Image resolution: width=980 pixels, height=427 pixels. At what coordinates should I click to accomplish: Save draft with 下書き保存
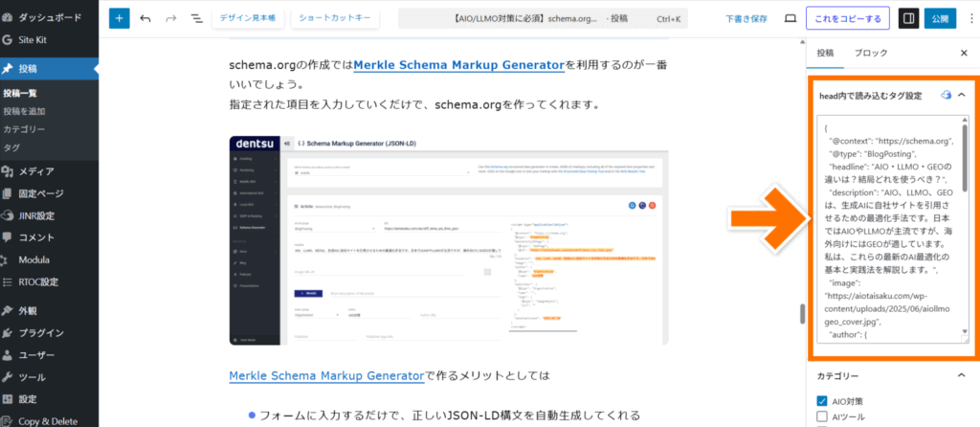pos(746,19)
